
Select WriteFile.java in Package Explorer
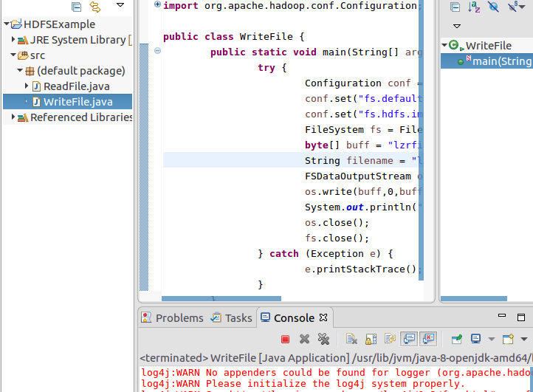78,102
